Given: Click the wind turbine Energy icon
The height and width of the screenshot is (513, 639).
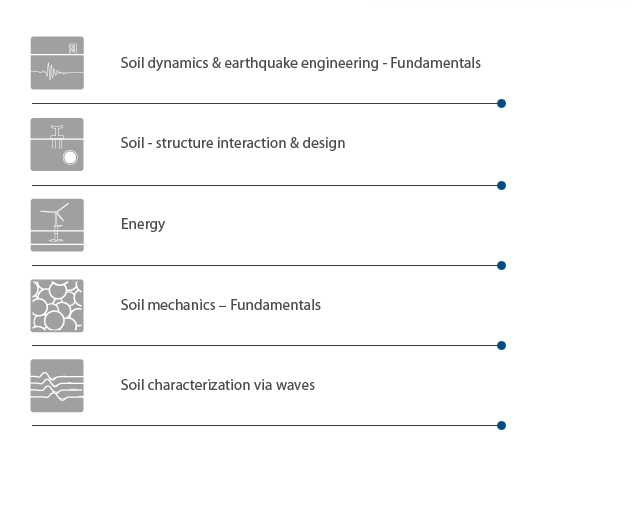Looking at the screenshot, I should [x=57, y=225].
